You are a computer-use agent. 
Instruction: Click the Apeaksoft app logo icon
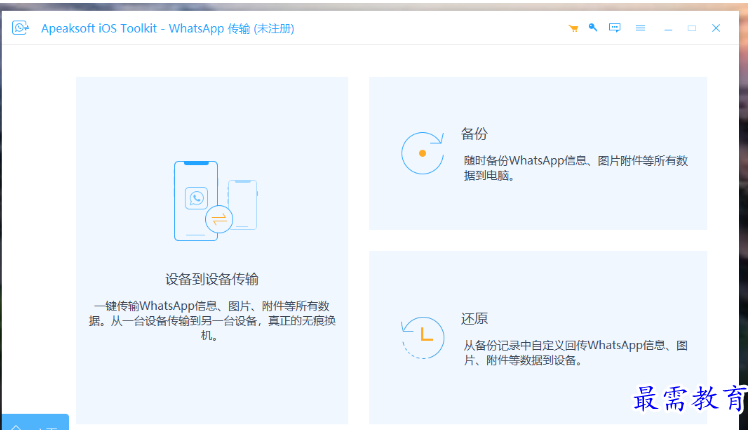pos(20,28)
